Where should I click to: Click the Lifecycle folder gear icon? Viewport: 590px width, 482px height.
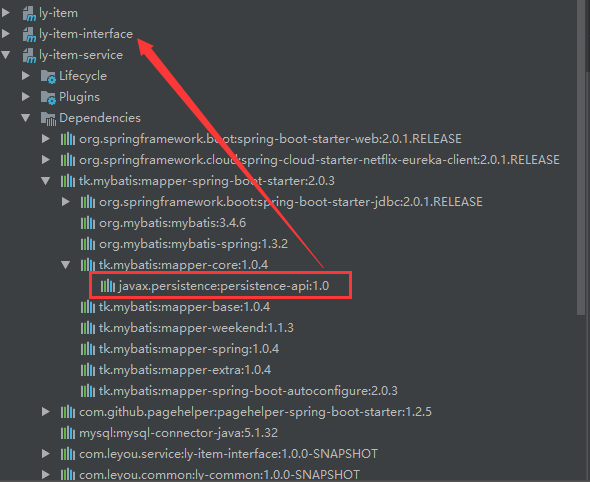[x=48, y=76]
